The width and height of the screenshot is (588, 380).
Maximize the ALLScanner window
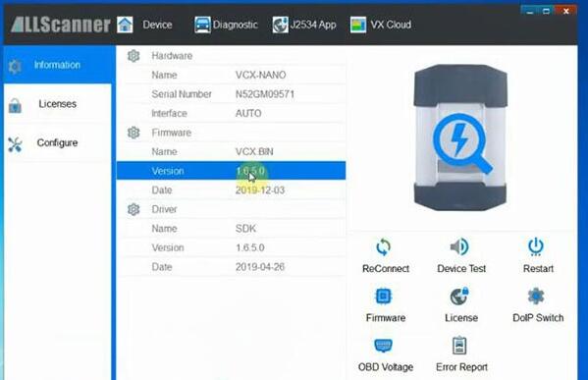click(547, 11)
